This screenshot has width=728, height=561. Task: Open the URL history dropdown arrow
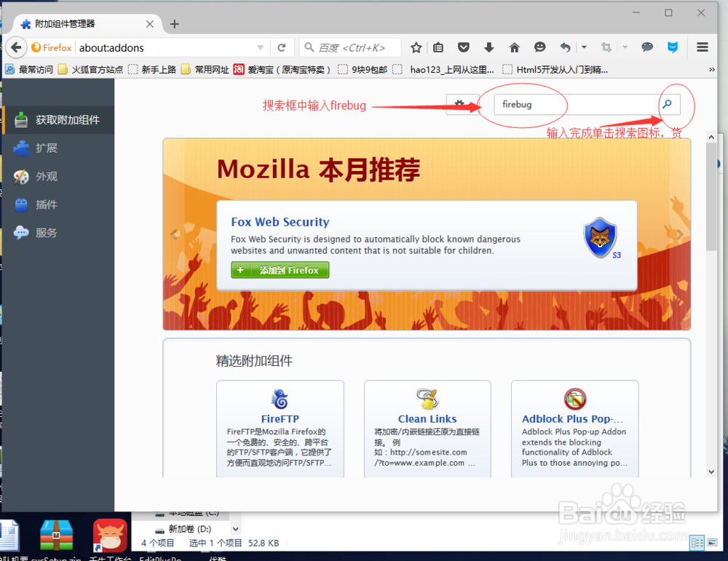[x=261, y=47]
